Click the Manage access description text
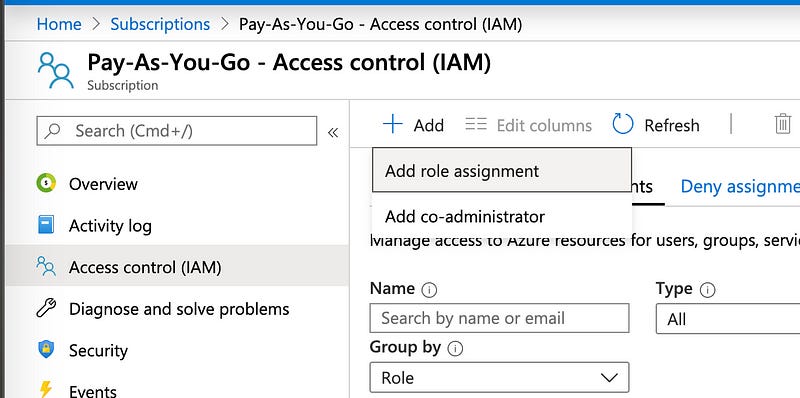 [585, 240]
